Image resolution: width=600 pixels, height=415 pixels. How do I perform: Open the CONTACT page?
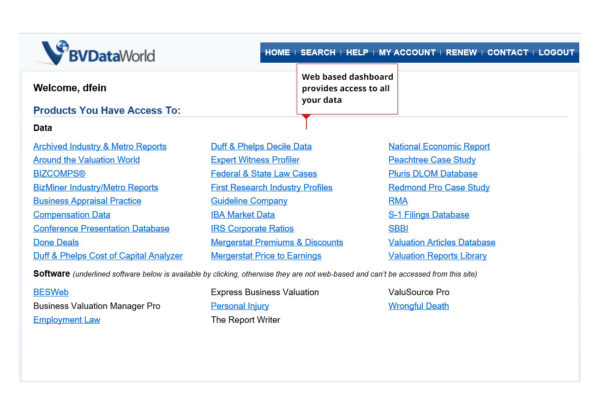point(508,53)
